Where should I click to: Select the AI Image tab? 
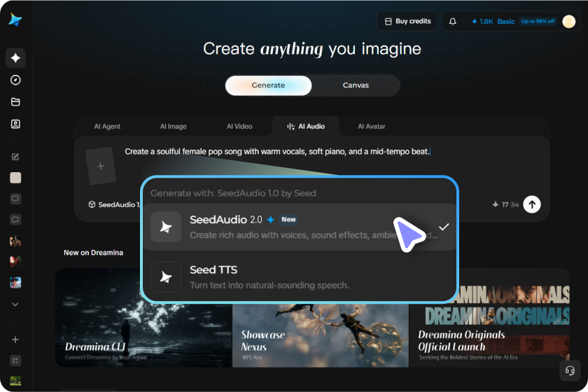pyautogui.click(x=174, y=127)
